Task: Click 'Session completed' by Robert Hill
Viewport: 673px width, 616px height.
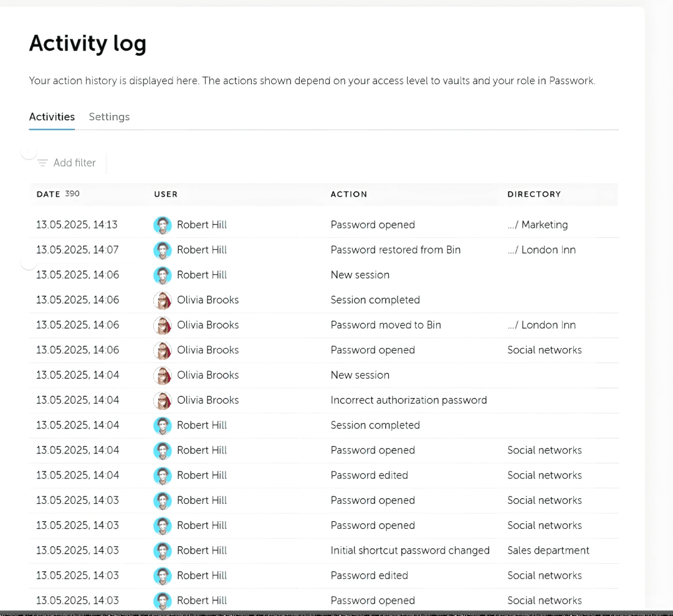Action: coord(375,425)
